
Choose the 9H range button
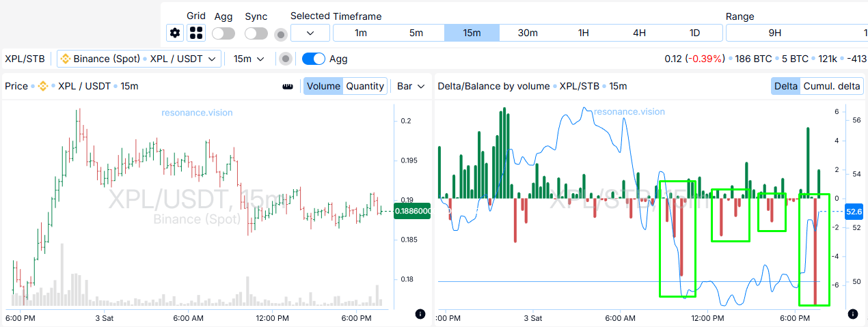[x=774, y=33]
